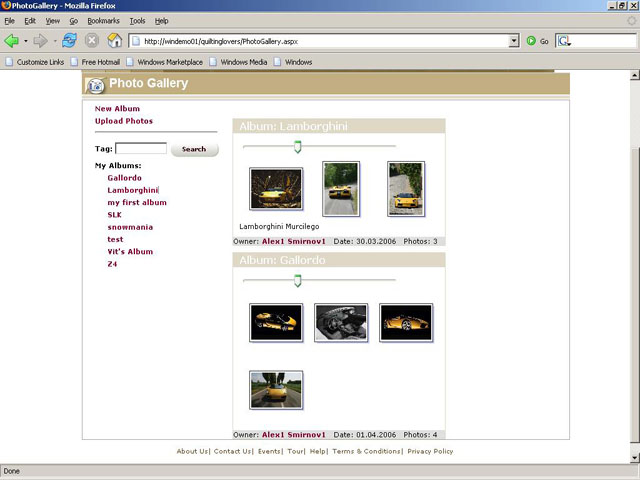Open the Z4 album link

pos(112,264)
